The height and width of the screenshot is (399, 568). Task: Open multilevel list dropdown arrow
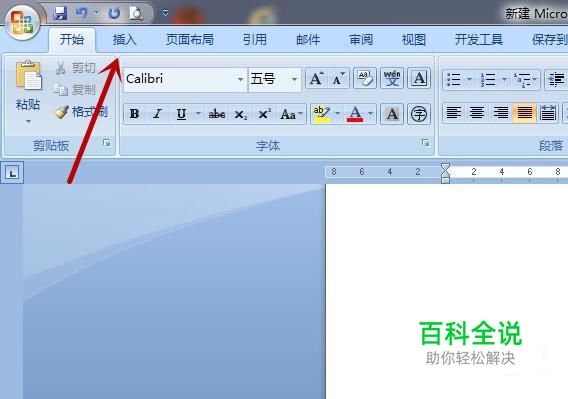pyautogui.click(x=535, y=79)
